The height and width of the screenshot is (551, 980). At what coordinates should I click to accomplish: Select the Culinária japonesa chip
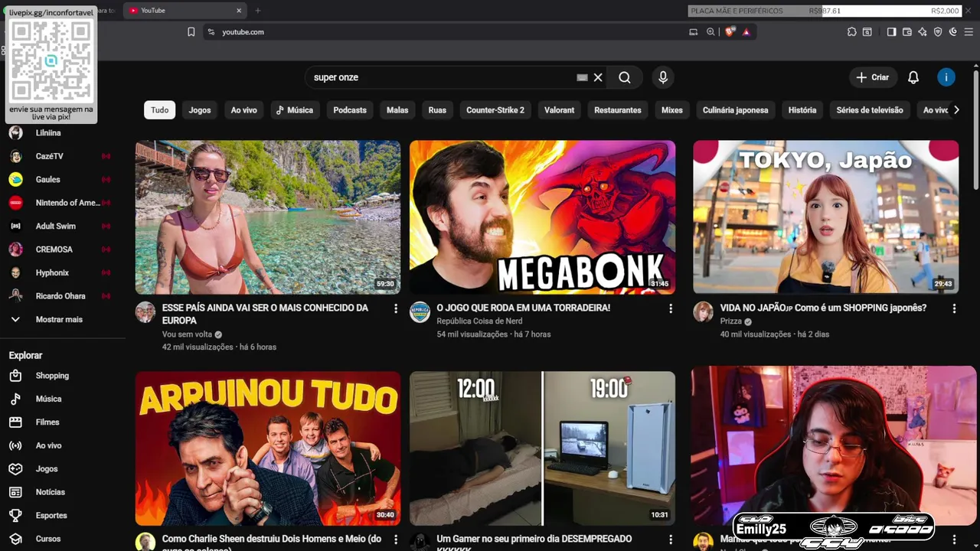tap(735, 110)
